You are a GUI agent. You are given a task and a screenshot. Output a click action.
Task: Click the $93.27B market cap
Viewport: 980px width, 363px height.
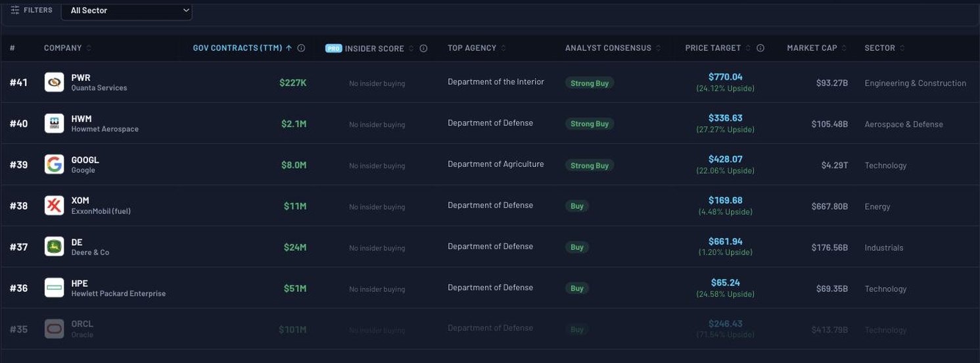click(832, 84)
